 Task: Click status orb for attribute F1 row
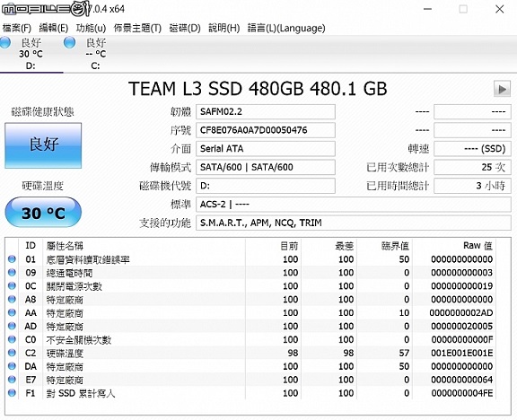tap(13, 393)
